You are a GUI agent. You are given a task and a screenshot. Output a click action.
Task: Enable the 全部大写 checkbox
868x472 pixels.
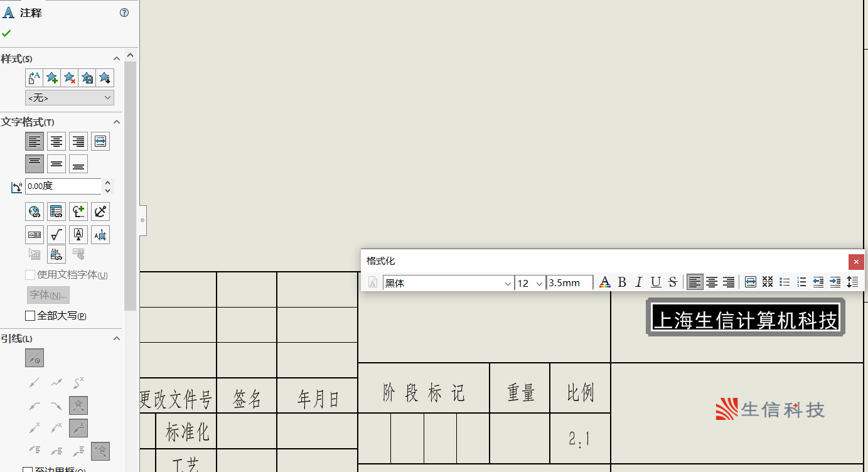click(30, 316)
